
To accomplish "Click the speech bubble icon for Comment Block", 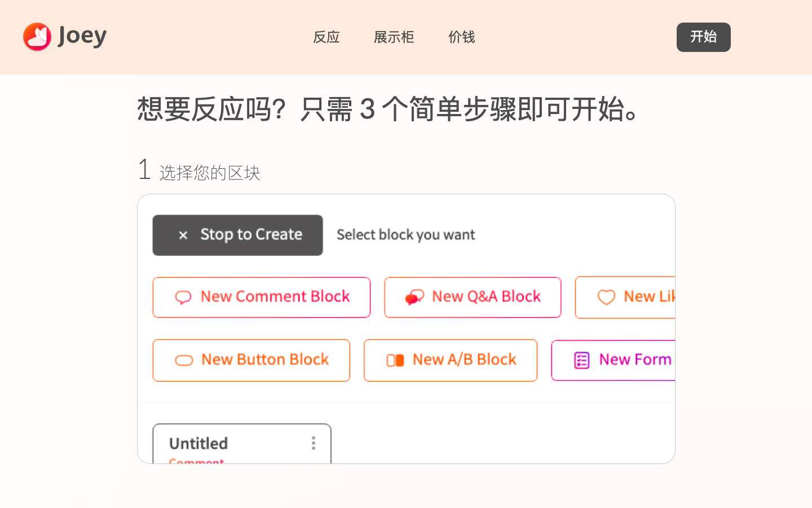I will point(183,297).
